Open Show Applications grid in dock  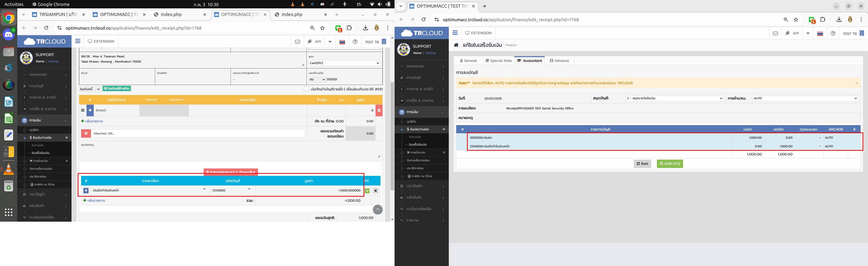click(9, 212)
